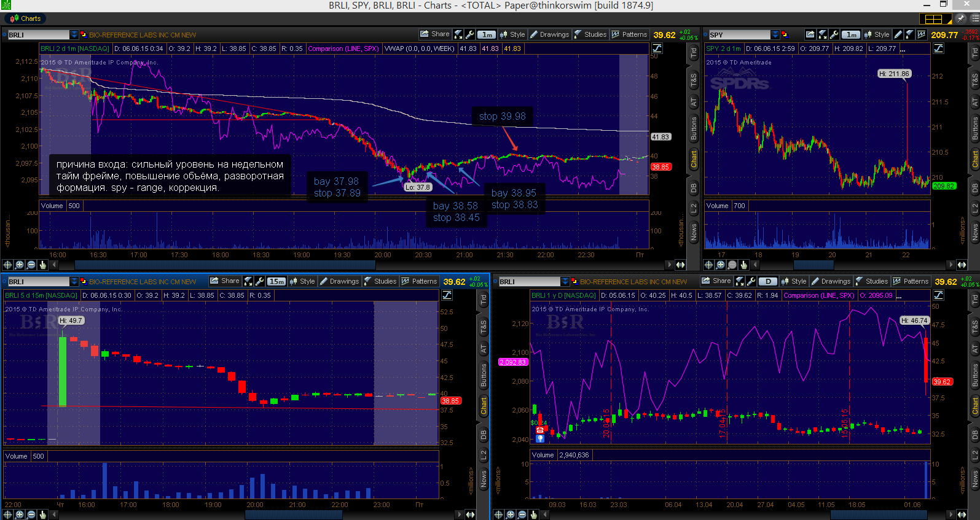Click zoom out under the bottom-right daily chart
This screenshot has width=980, height=520.
[x=522, y=514]
